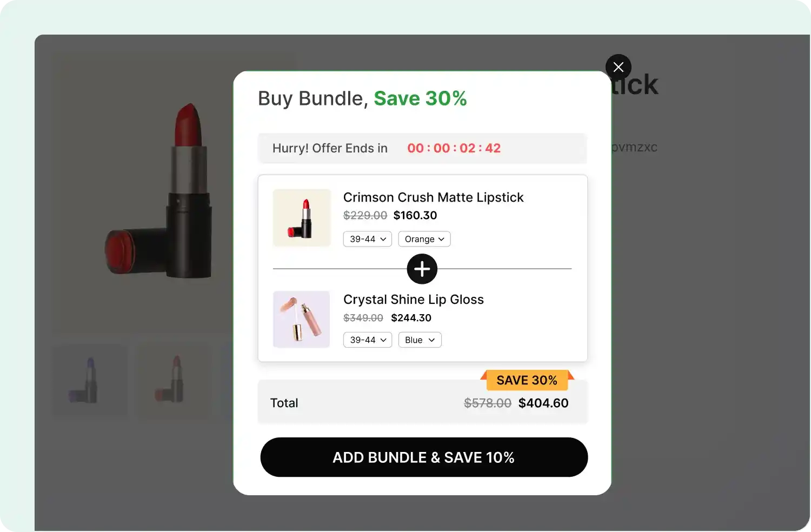Click the SAVE 30% orange ribbon badge

pos(527,380)
